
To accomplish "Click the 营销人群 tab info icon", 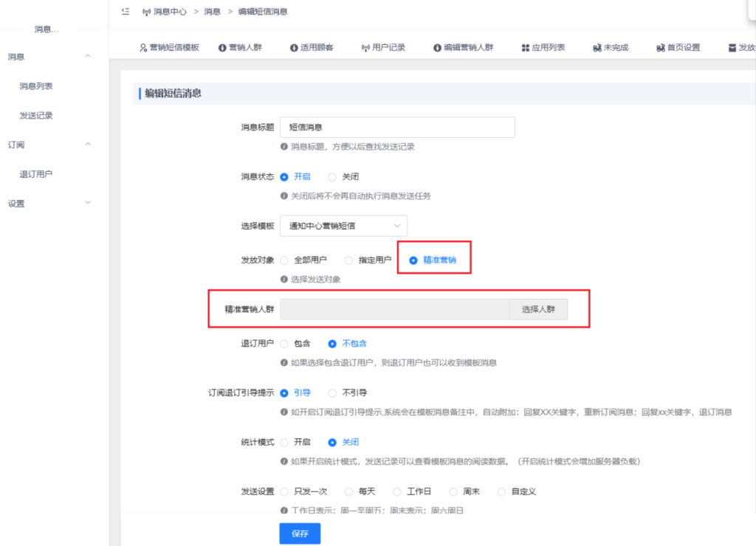I will coord(221,48).
